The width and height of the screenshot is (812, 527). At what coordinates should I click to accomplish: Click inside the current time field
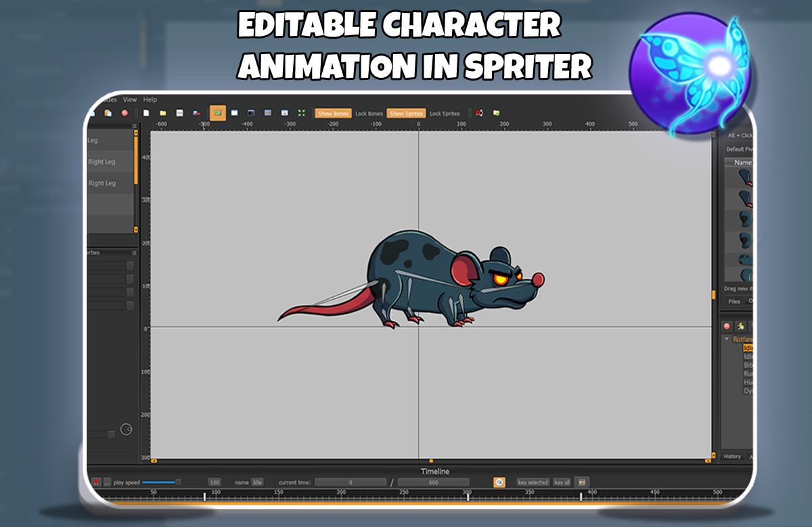(350, 482)
